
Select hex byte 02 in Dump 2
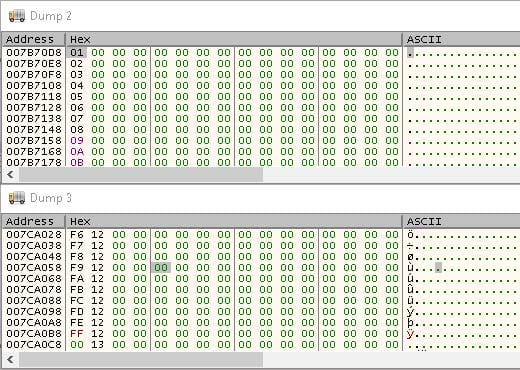point(77,64)
